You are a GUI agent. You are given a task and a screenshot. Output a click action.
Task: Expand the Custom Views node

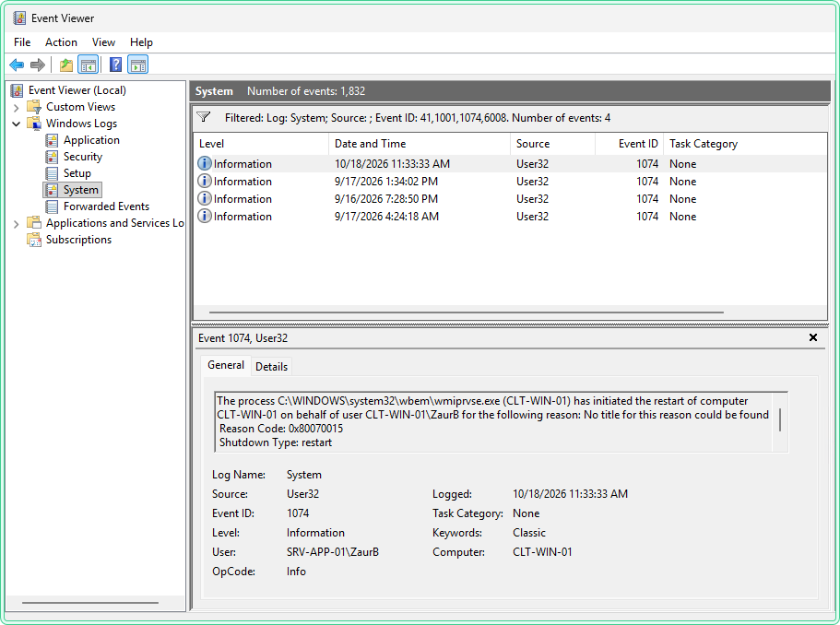pyautogui.click(x=16, y=107)
